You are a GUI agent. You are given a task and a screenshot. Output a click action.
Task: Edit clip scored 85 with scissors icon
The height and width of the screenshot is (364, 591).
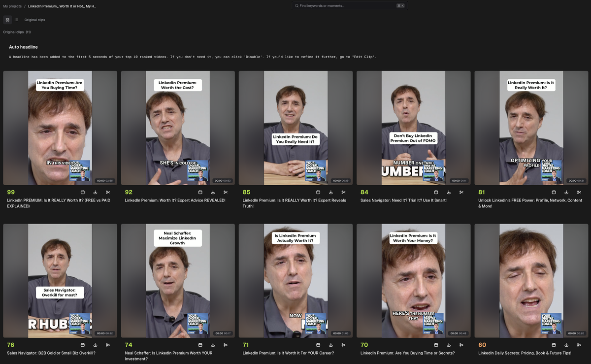[x=343, y=192]
